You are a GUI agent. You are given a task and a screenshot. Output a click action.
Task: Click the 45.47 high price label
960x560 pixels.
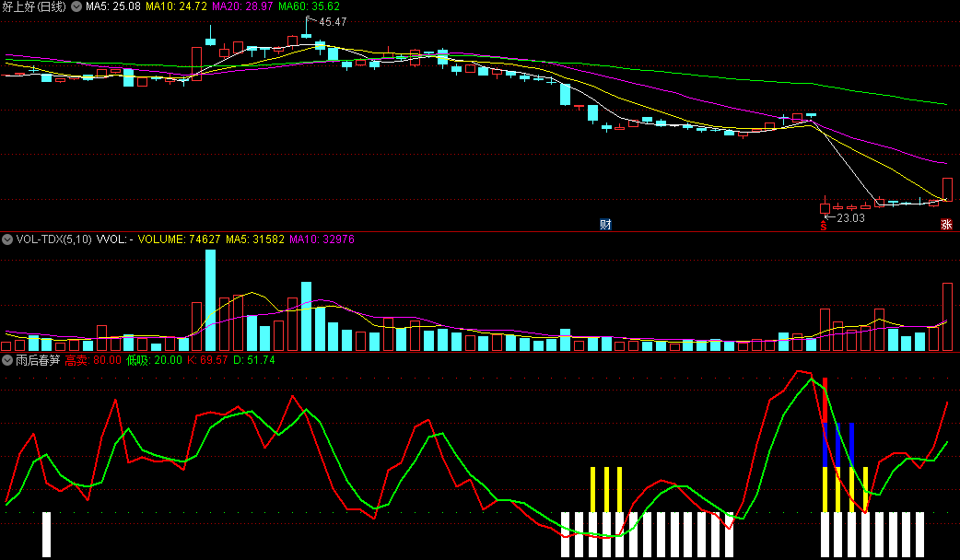point(333,22)
